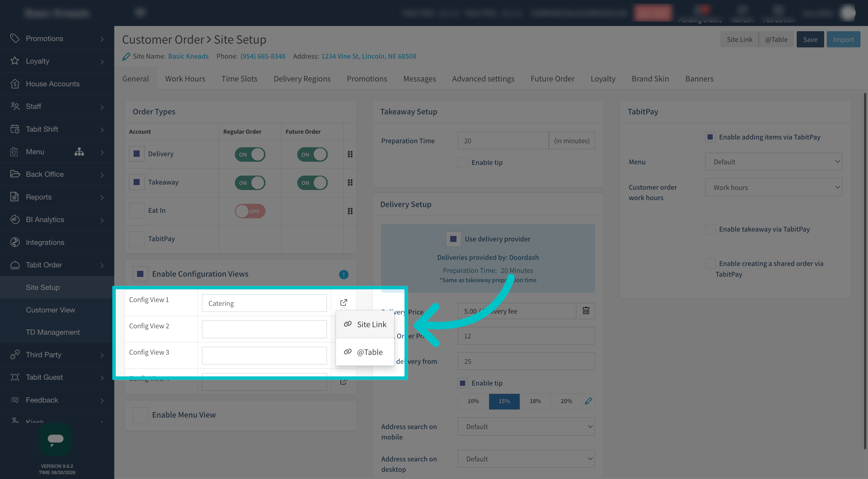The height and width of the screenshot is (479, 868).
Task: Toggle Delivery Regular Order switch
Action: [x=250, y=154]
